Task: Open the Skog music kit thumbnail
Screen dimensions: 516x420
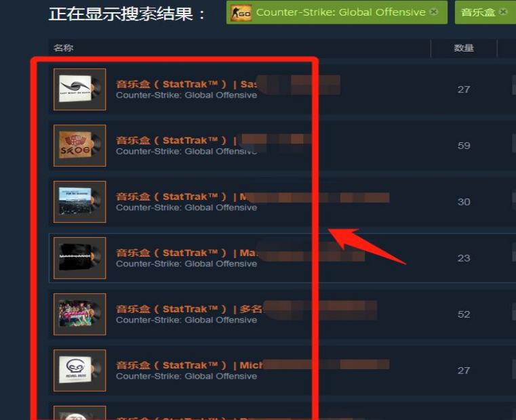Action: tap(79, 146)
